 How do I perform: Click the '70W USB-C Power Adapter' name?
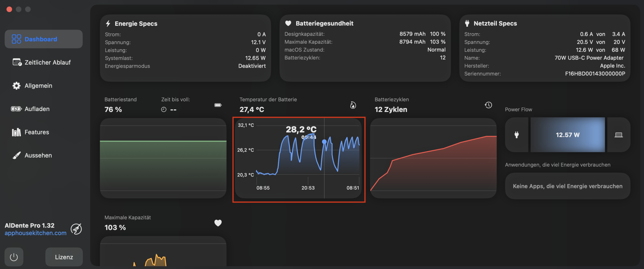tap(589, 58)
